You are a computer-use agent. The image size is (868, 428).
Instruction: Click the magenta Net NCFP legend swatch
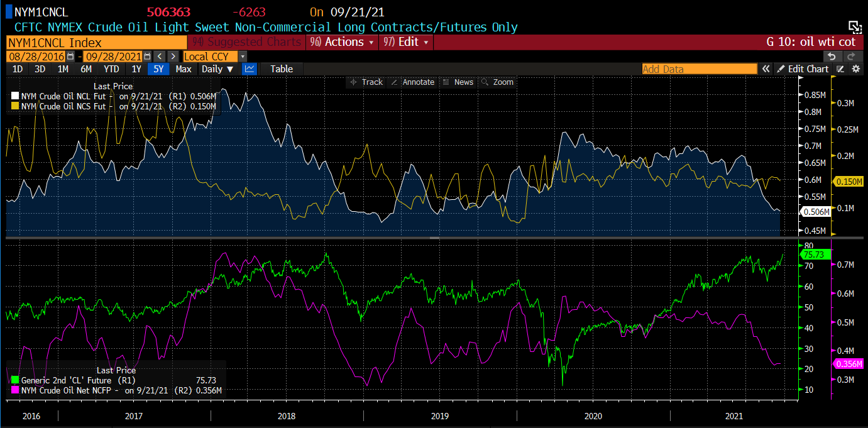click(x=14, y=390)
